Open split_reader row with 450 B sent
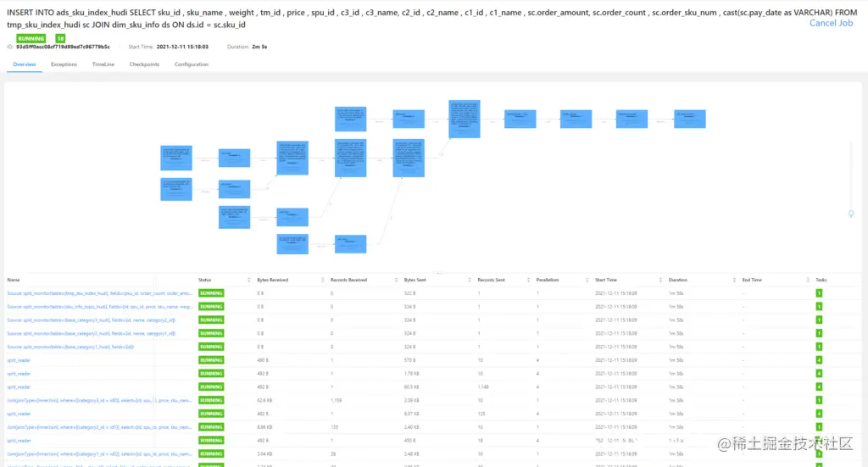The width and height of the screenshot is (868, 467). tap(19, 441)
